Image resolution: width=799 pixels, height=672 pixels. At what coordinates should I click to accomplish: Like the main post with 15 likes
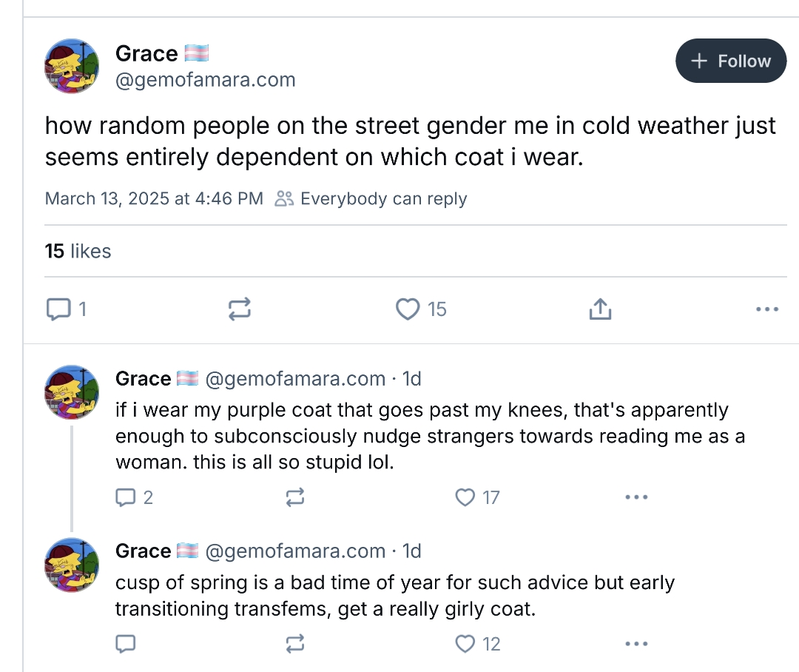click(408, 309)
